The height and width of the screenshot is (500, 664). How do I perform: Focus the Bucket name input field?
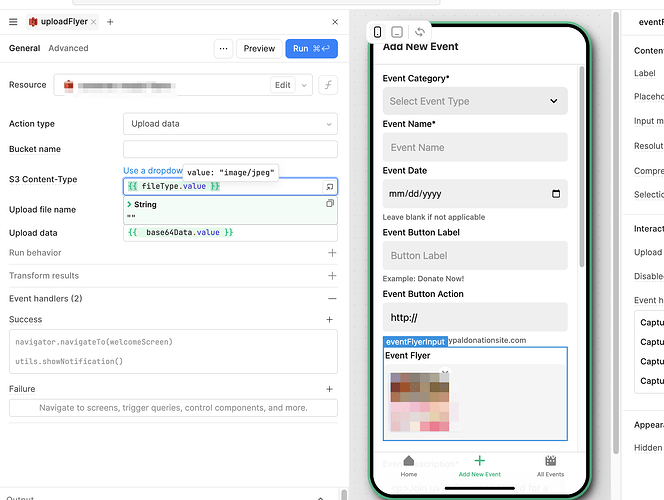[230, 149]
